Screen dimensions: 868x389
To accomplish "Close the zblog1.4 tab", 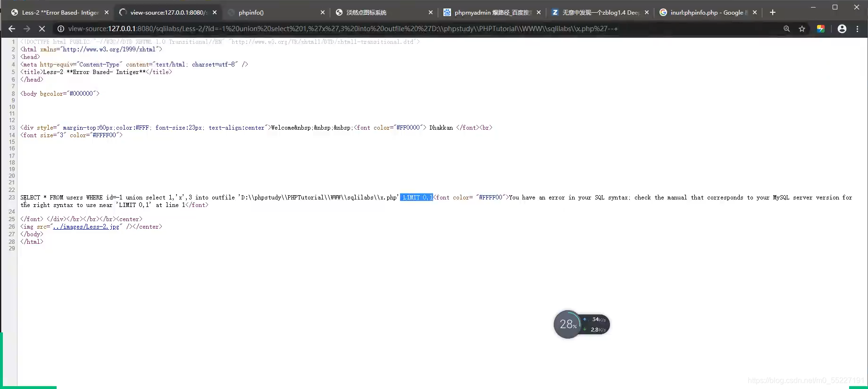I will coord(647,13).
